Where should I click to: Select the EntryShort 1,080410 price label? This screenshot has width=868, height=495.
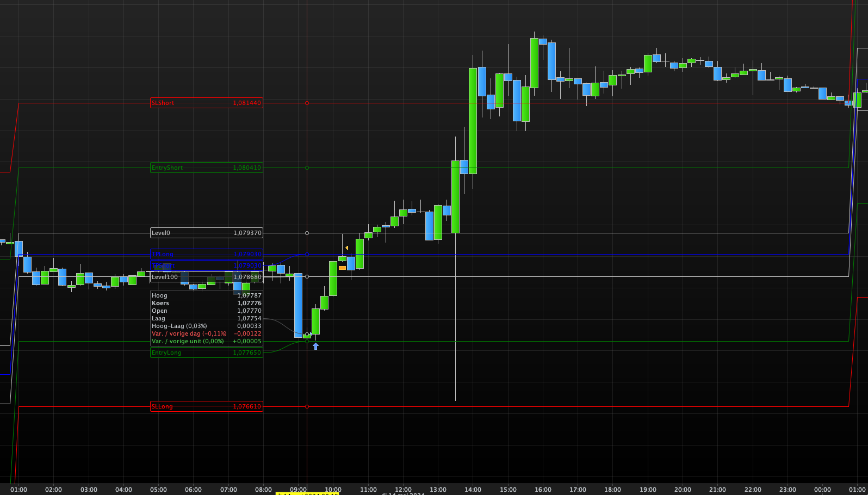tap(207, 168)
